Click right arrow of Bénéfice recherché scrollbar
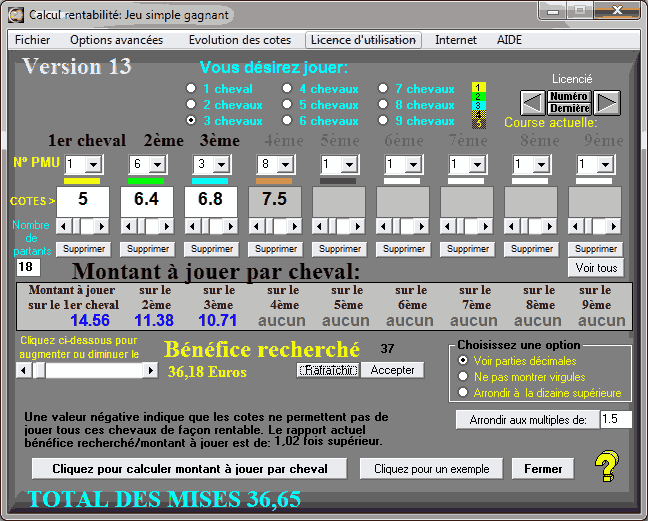The width and height of the screenshot is (648, 521). pos(150,371)
